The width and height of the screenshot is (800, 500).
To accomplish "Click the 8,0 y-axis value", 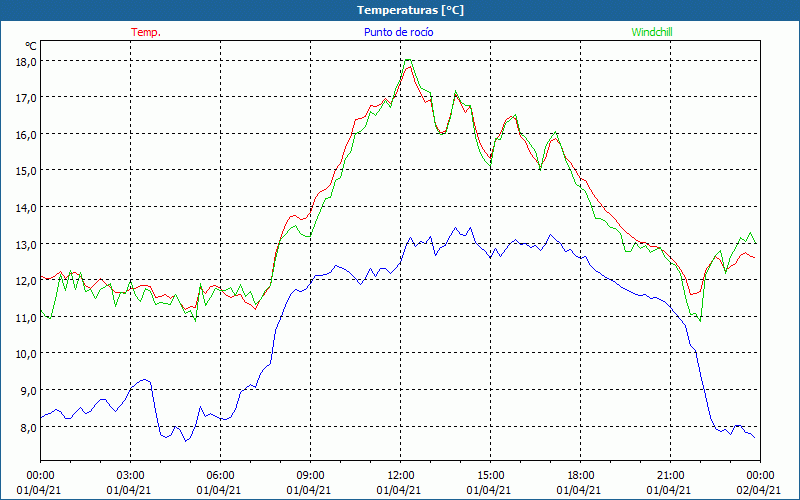I will point(29,427).
